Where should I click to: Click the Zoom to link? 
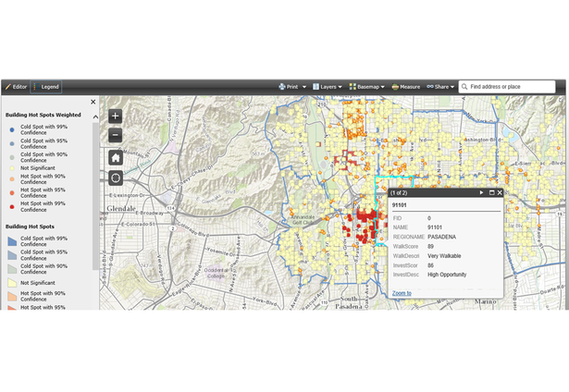click(x=402, y=293)
